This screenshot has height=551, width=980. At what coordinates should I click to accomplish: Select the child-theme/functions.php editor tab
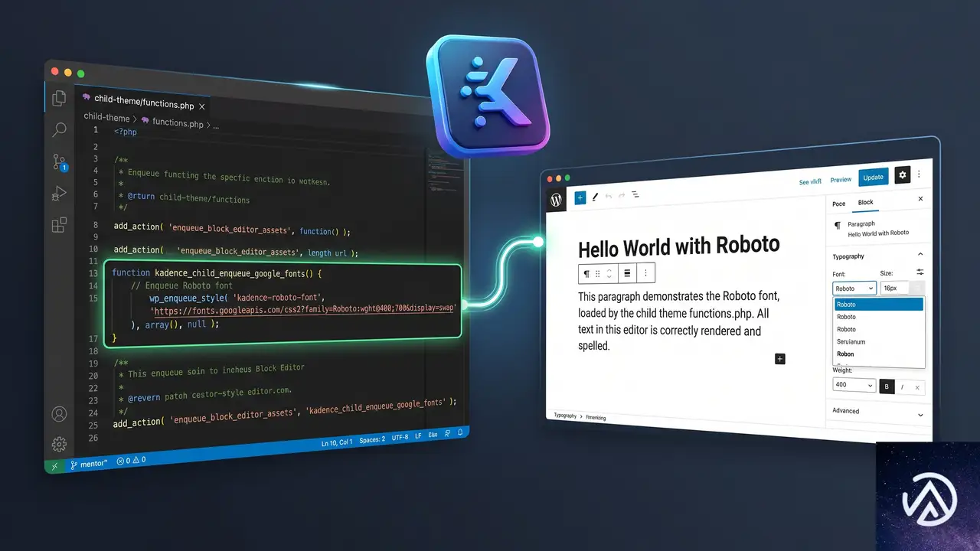coord(144,102)
